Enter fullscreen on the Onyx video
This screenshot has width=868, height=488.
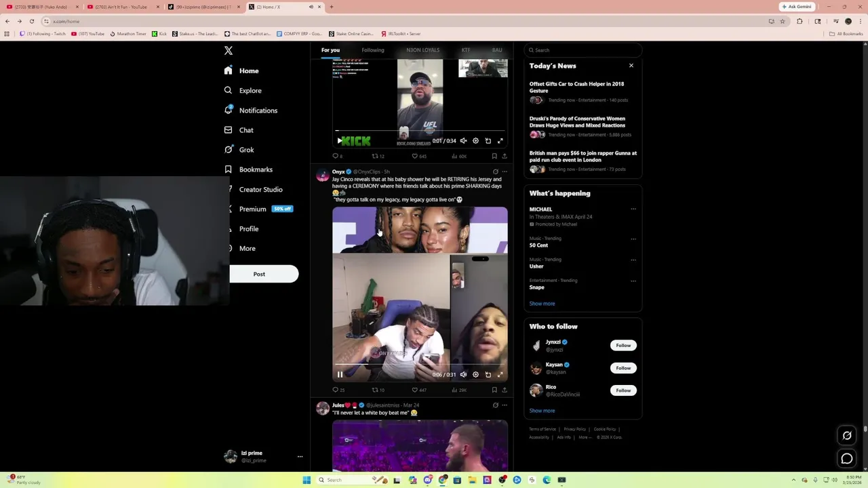click(x=500, y=374)
